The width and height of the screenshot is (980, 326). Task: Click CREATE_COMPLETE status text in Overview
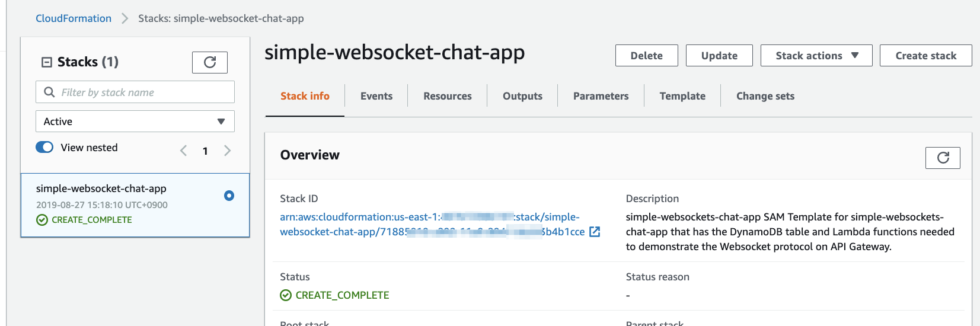342,295
